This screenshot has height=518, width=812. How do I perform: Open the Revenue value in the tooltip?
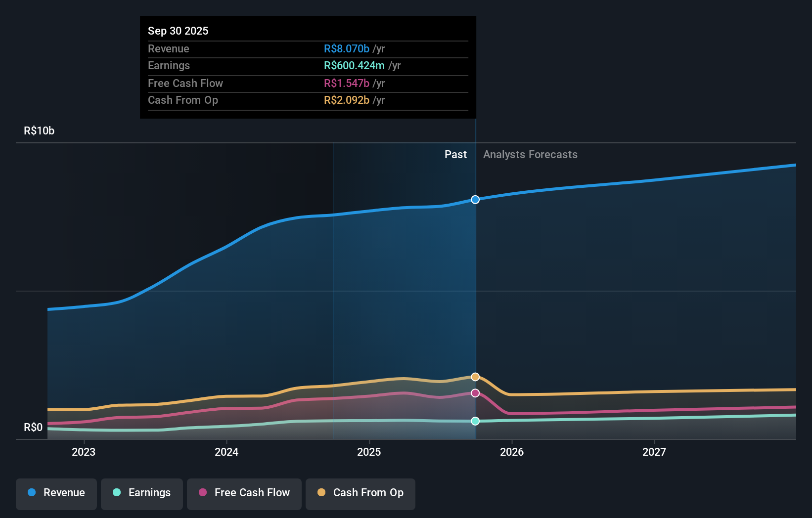click(346, 48)
